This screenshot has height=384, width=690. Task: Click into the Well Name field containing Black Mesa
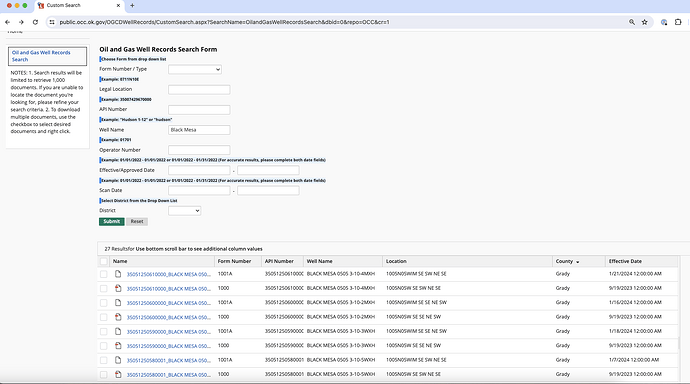click(199, 130)
